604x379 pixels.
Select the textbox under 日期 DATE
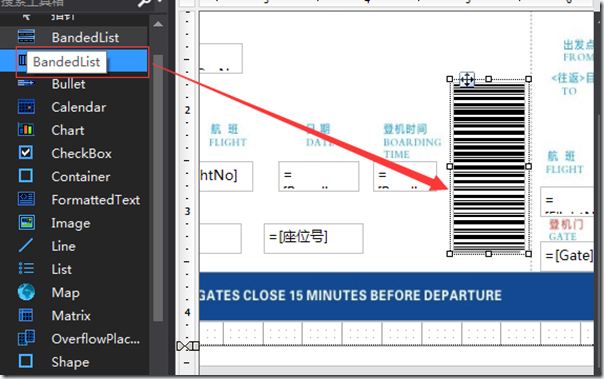point(319,176)
